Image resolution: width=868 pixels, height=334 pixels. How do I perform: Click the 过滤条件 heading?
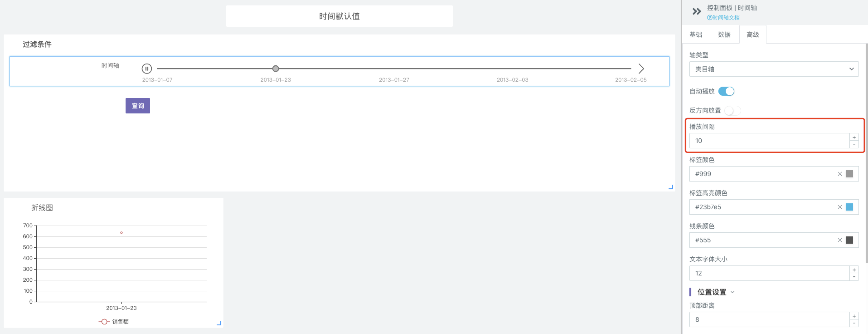coord(37,44)
